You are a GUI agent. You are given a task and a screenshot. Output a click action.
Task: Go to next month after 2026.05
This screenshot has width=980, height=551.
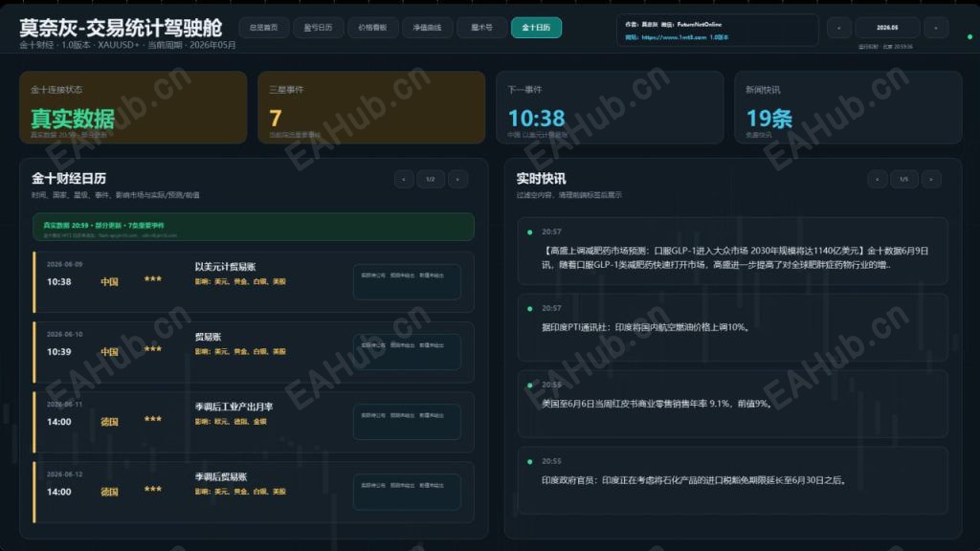click(936, 28)
